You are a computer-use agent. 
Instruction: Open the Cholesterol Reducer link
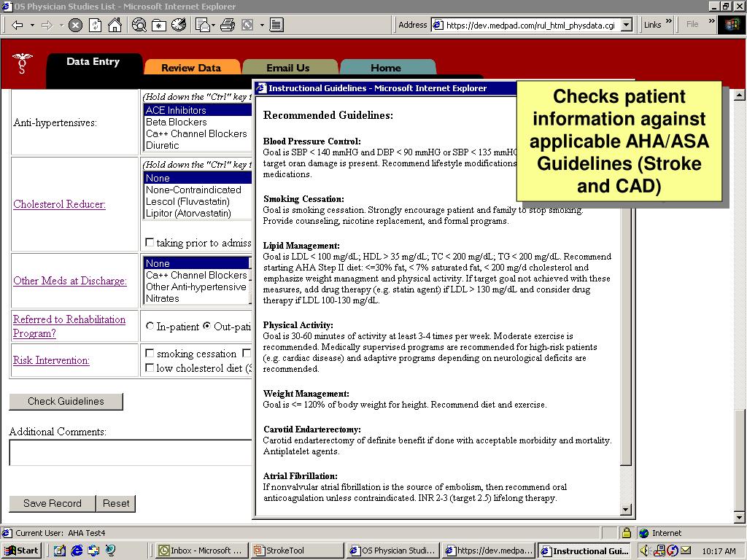[x=60, y=204]
